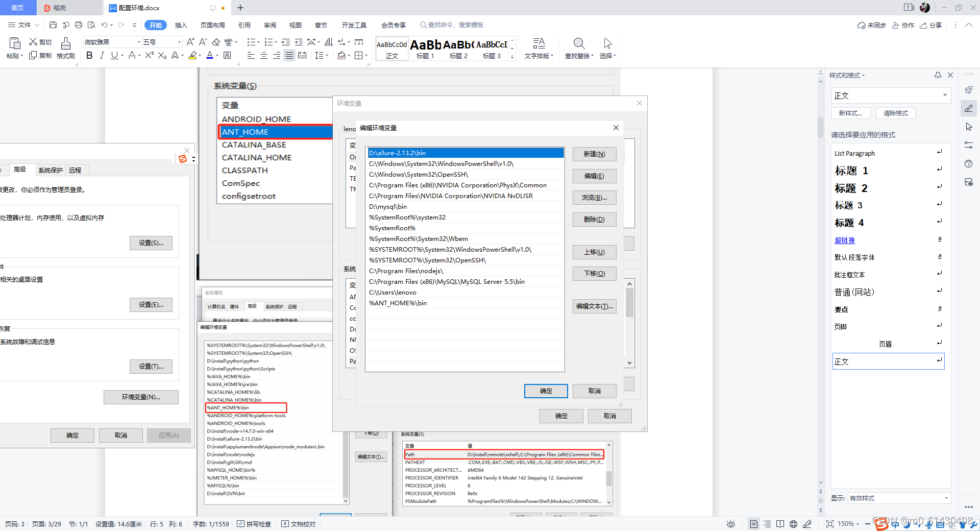Screen dimensions: 980x531
Task: Switch to reading view book icon
Action: [x=780, y=524]
